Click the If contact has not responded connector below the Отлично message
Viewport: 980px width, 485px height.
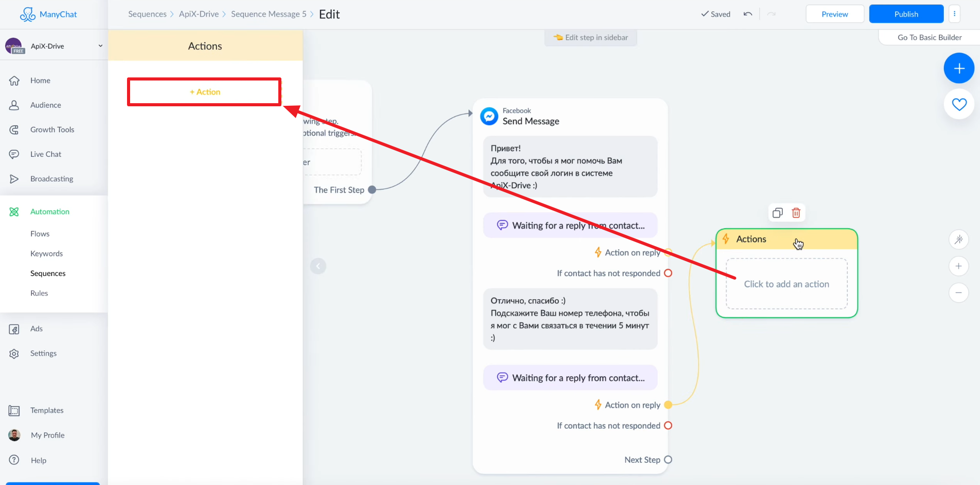[x=668, y=426]
